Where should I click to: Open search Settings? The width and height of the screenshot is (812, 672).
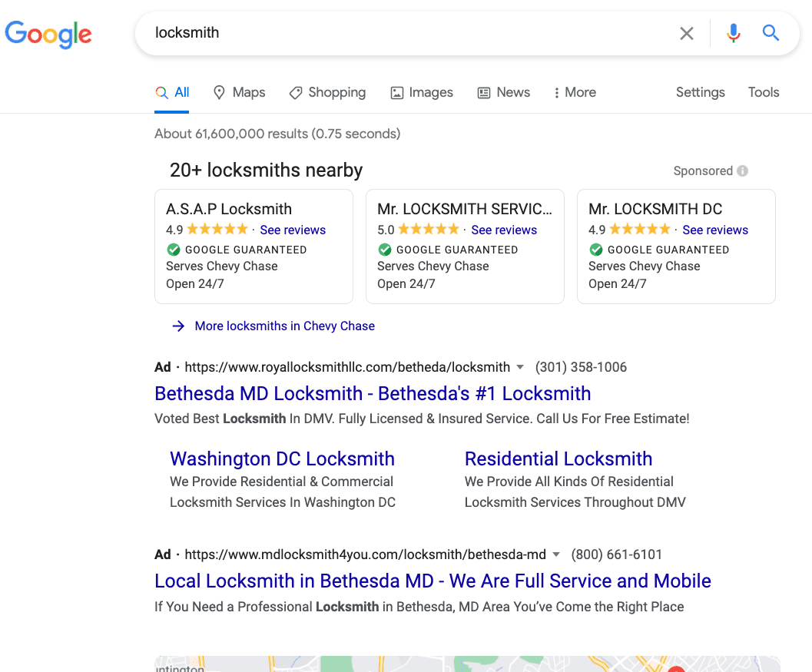700,92
